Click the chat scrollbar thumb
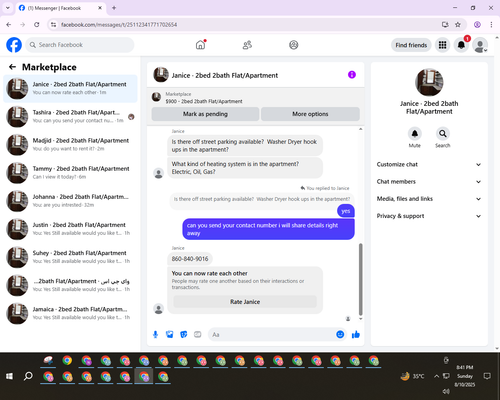Image resolution: width=500 pixels, height=400 pixels. point(360,279)
